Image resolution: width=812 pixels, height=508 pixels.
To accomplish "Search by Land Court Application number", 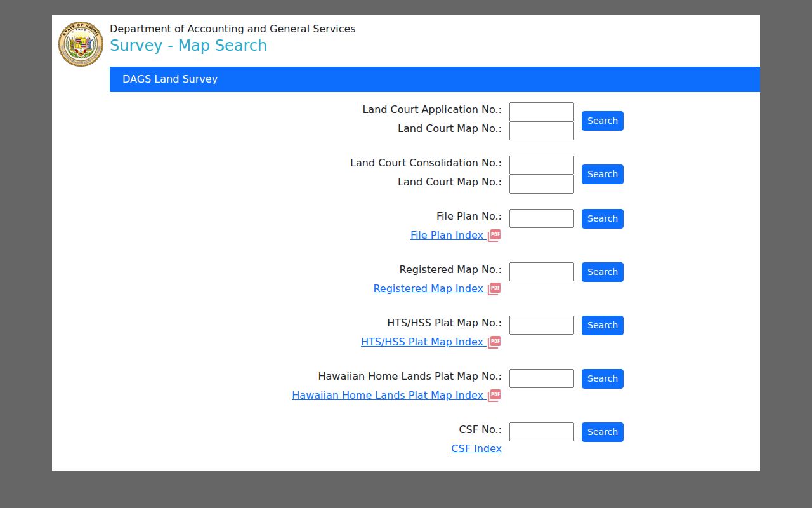I will pos(603,121).
